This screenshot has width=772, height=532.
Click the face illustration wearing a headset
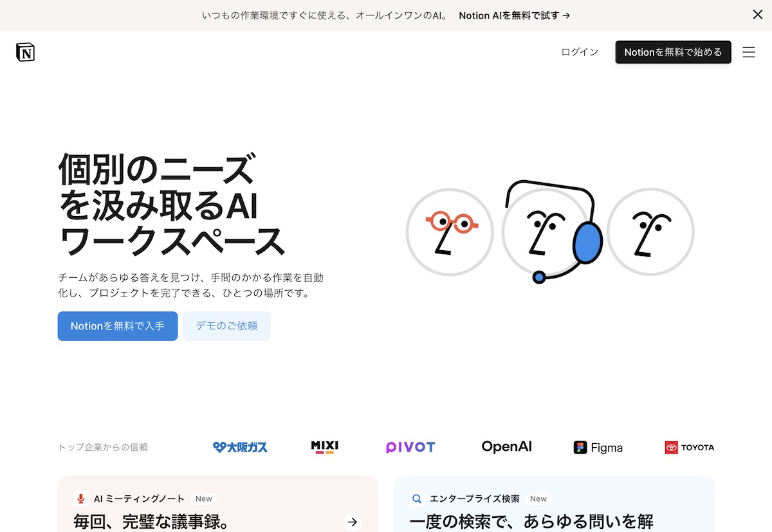552,232
